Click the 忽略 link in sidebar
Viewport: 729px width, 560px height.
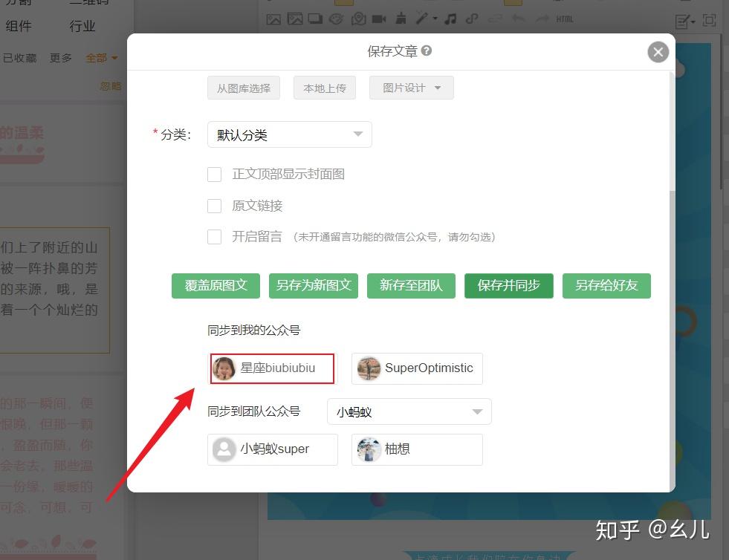click(x=111, y=86)
